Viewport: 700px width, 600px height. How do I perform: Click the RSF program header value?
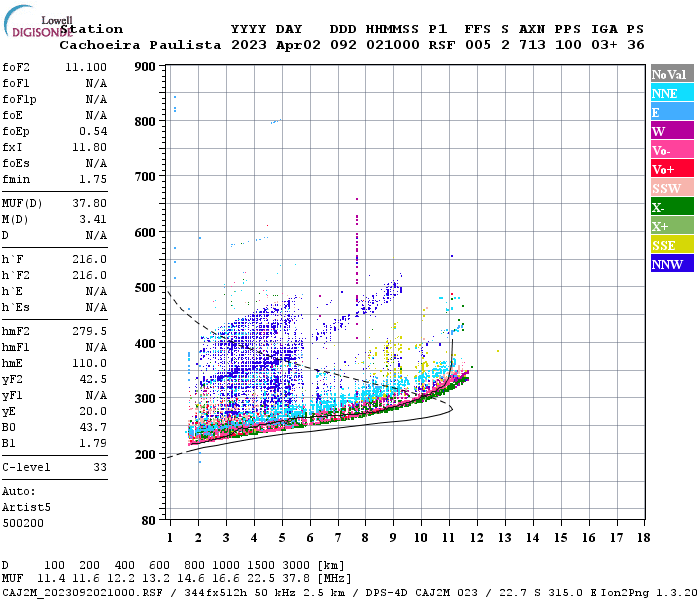click(442, 45)
